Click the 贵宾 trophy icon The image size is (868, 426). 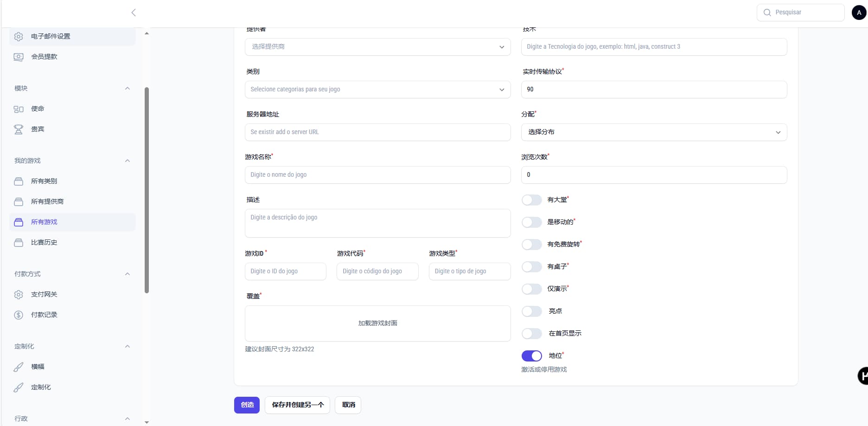[19, 129]
